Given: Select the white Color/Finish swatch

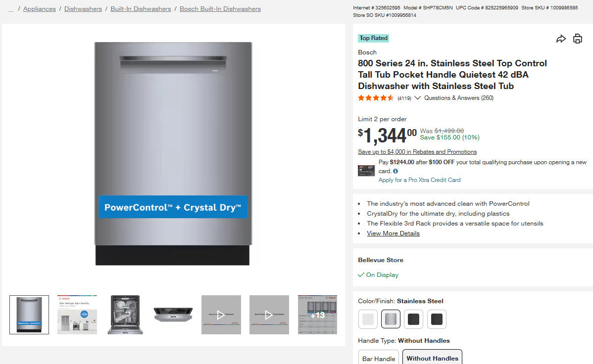Looking at the screenshot, I should [367, 319].
